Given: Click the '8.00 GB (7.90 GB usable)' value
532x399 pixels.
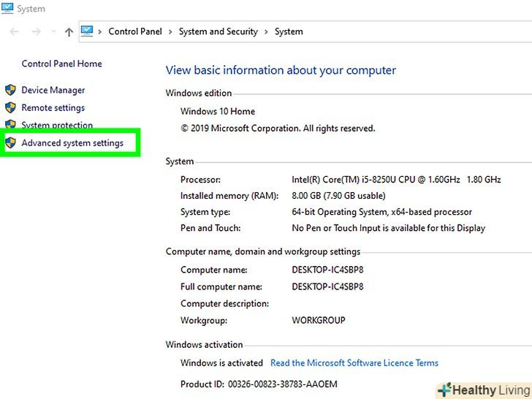Looking at the screenshot, I should (338, 196).
